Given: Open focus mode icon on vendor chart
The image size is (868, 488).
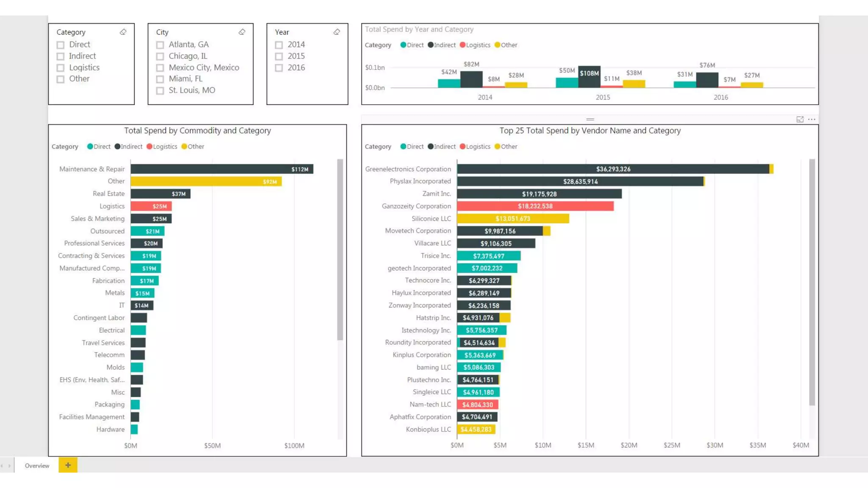Looking at the screenshot, I should 800,119.
